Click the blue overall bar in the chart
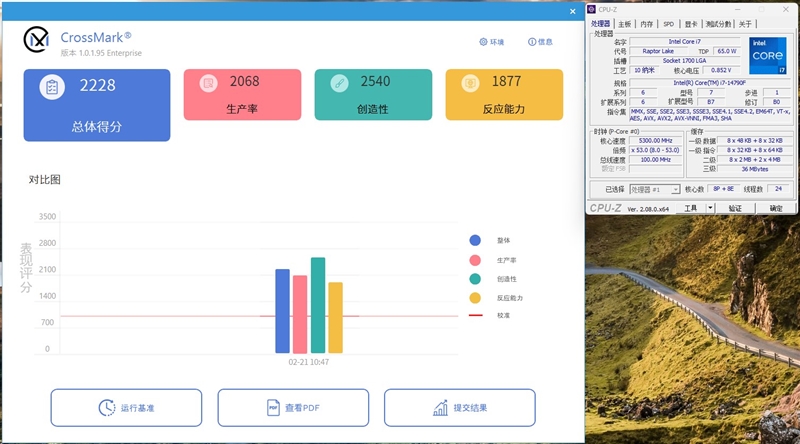This screenshot has width=800, height=444. coord(283,311)
